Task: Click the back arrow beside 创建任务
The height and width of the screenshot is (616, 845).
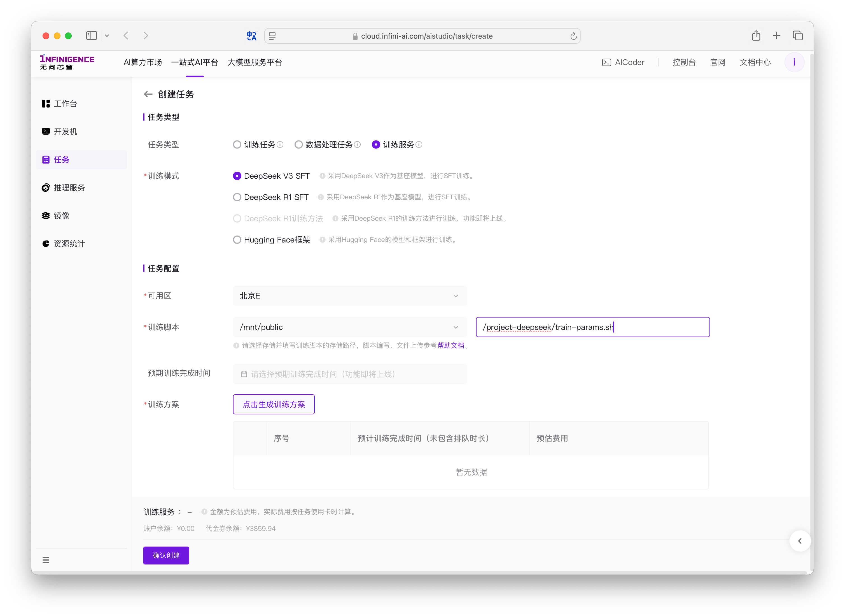Action: [148, 94]
